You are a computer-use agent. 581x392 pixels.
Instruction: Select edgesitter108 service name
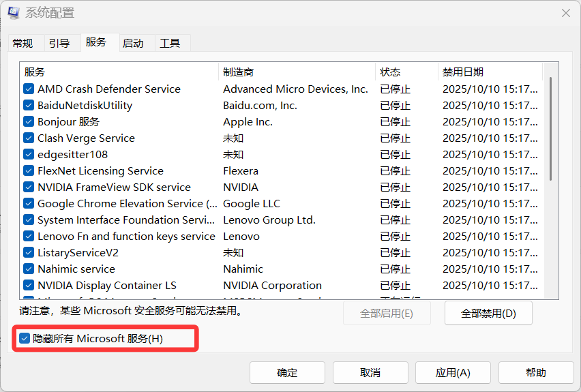(x=72, y=155)
